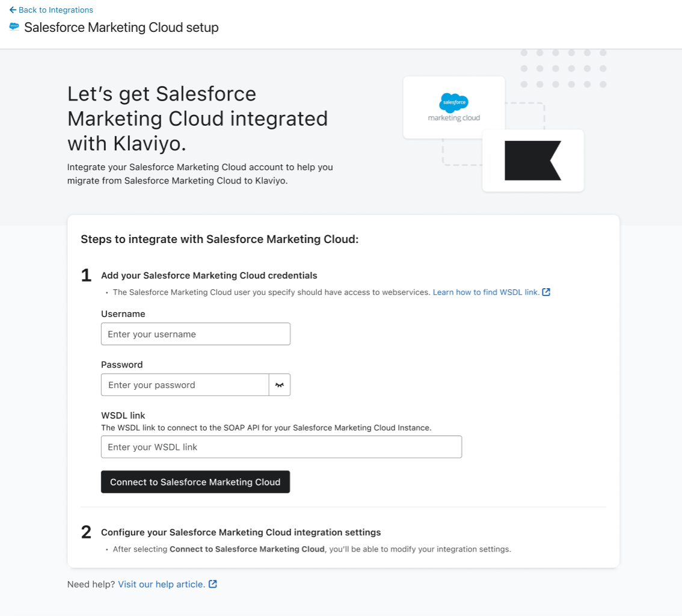
Task: Click the Salesforce Marketing Cloud setup page title
Action: point(121,28)
